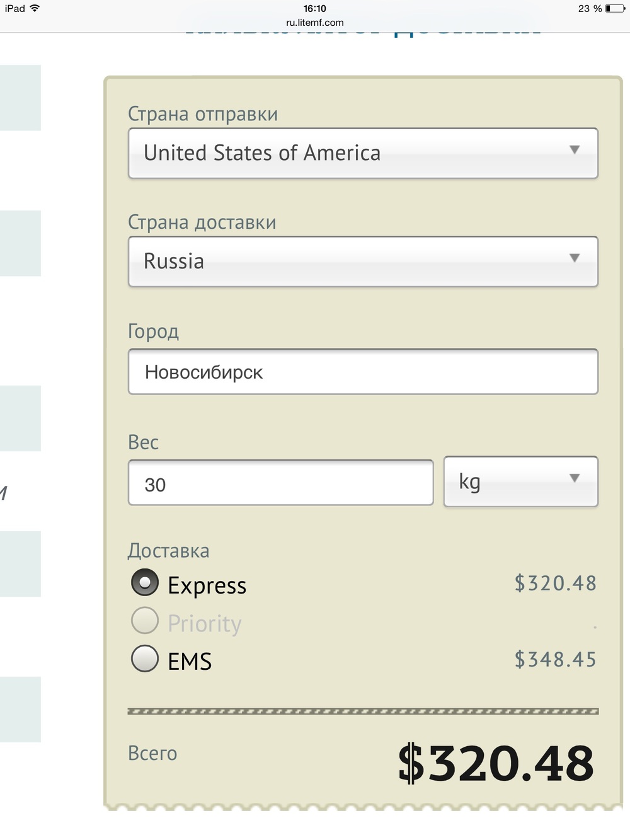The height and width of the screenshot is (840, 630).
Task: Tap the 16:10 clock in status bar
Action: [315, 9]
